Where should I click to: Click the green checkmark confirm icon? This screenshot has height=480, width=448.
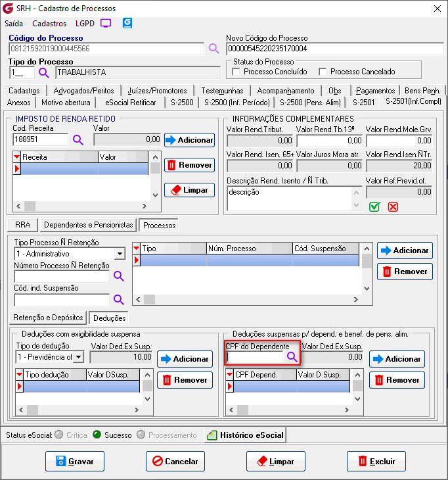pos(374,206)
